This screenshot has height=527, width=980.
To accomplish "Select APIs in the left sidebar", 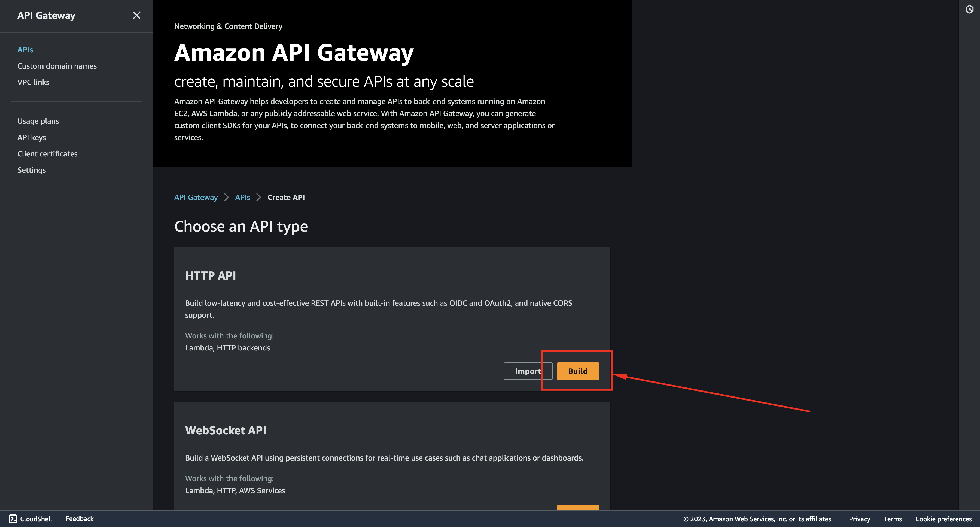I will tap(25, 49).
